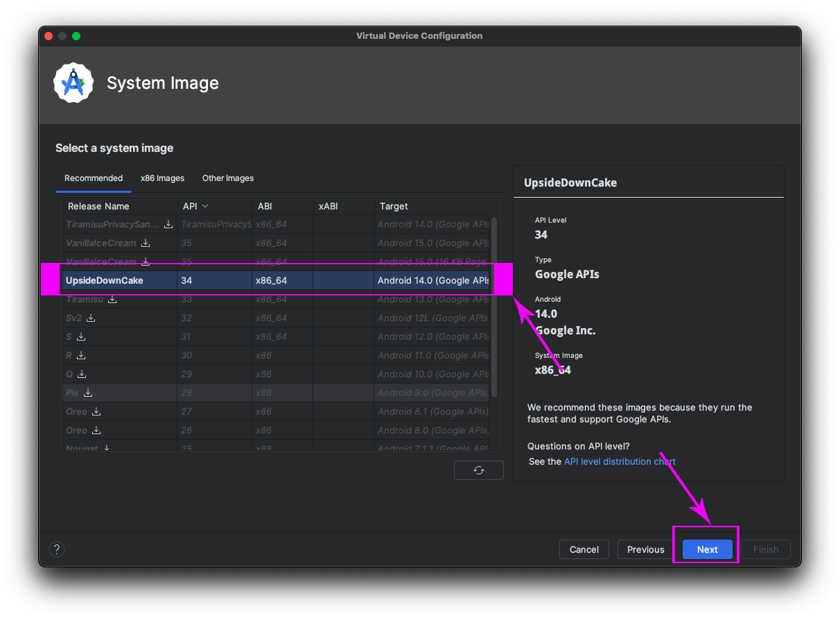The image size is (840, 618).
Task: Download the TiramisuPrivacySan... system image
Action: click(x=168, y=225)
